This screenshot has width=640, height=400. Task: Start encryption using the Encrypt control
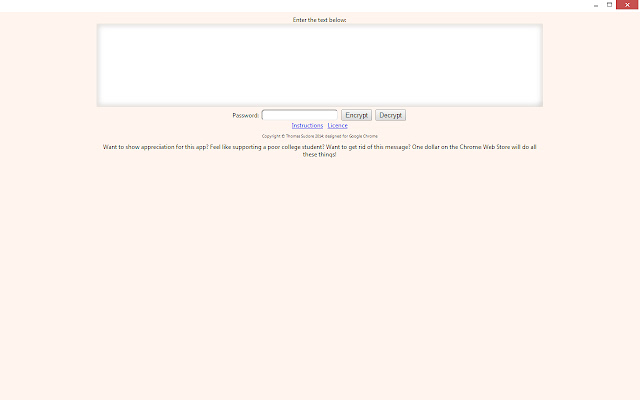pos(356,115)
